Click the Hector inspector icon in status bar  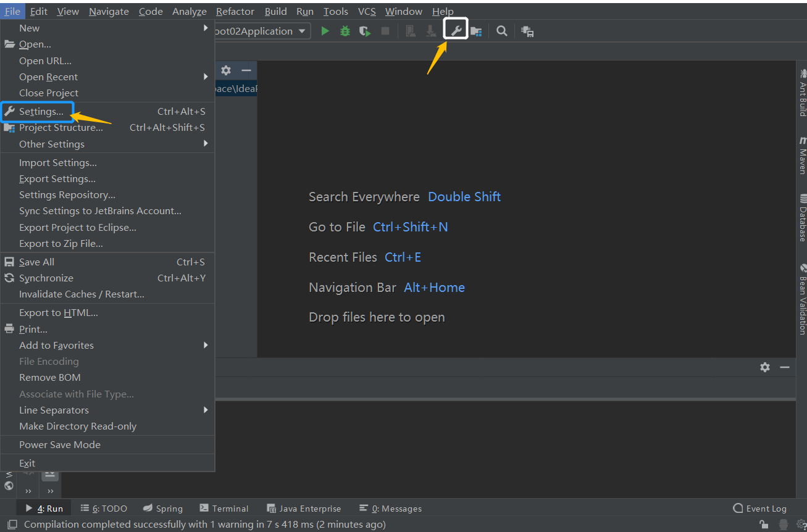784,525
